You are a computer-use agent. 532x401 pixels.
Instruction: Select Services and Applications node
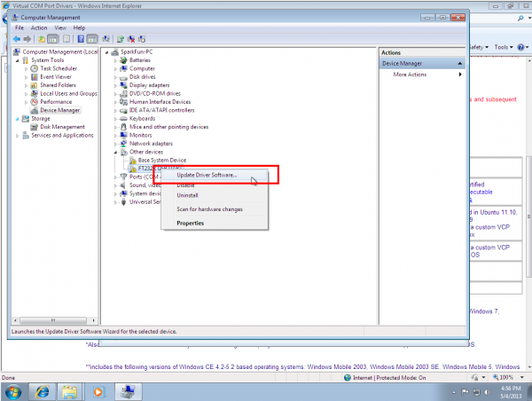tap(62, 135)
